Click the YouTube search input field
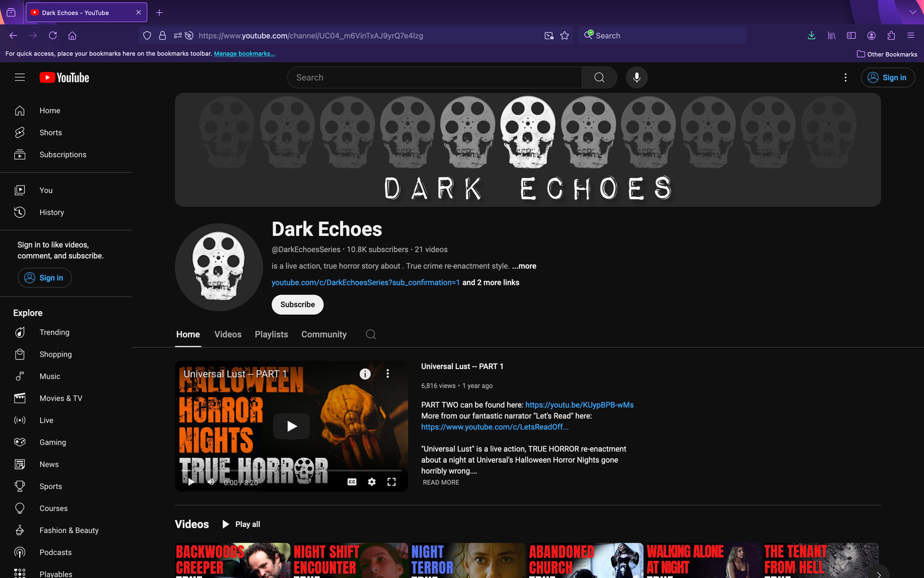Image resolution: width=924 pixels, height=578 pixels. (434, 78)
